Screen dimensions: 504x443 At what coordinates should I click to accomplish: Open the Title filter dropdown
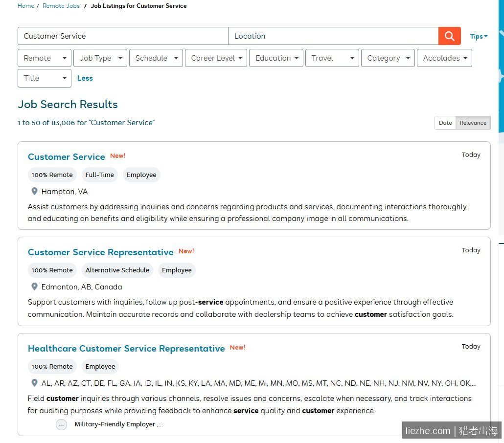[45, 78]
